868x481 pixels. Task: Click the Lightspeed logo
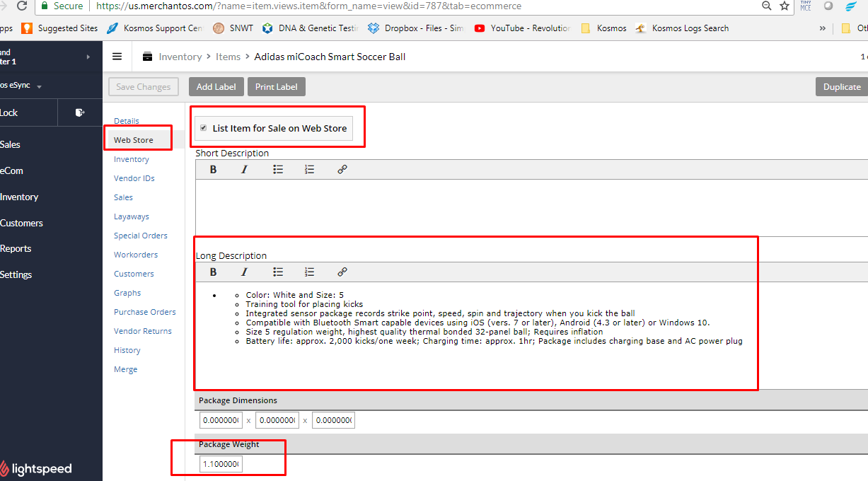coord(36,469)
